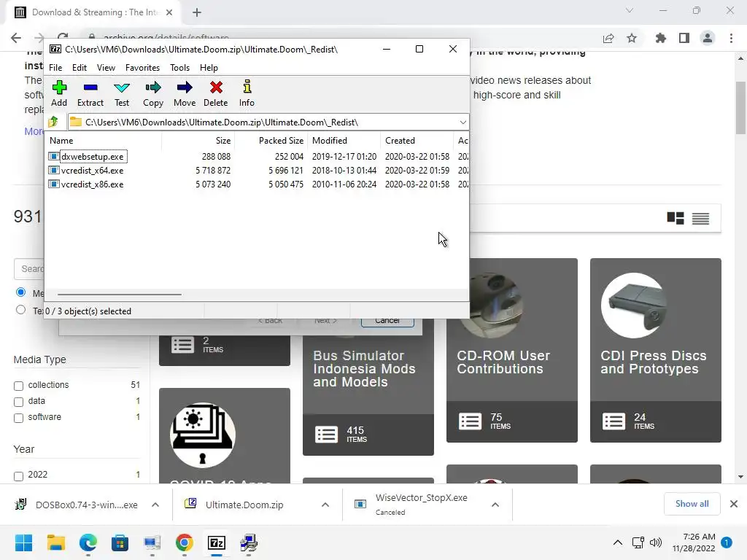747x560 pixels.
Task: Sort by the Modified column header
Action: pos(344,141)
